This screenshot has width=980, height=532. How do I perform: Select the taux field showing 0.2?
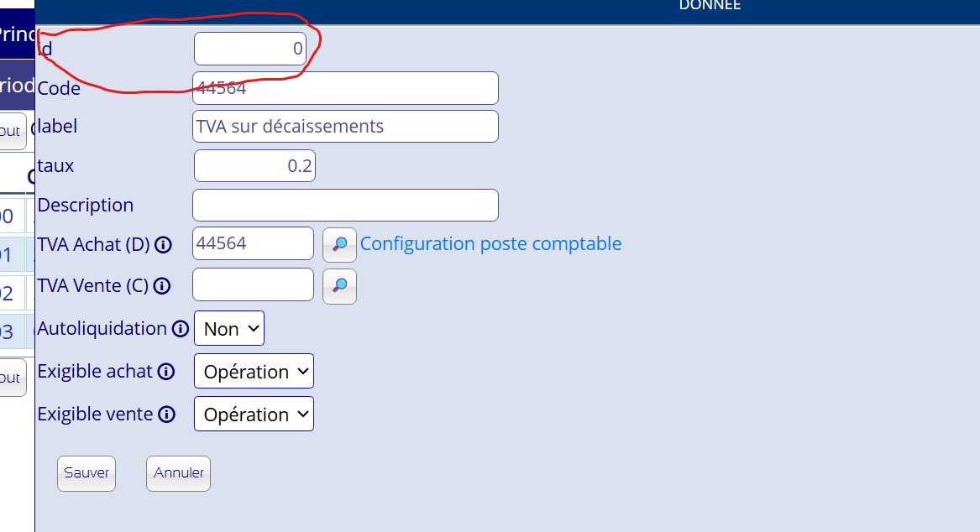(254, 166)
